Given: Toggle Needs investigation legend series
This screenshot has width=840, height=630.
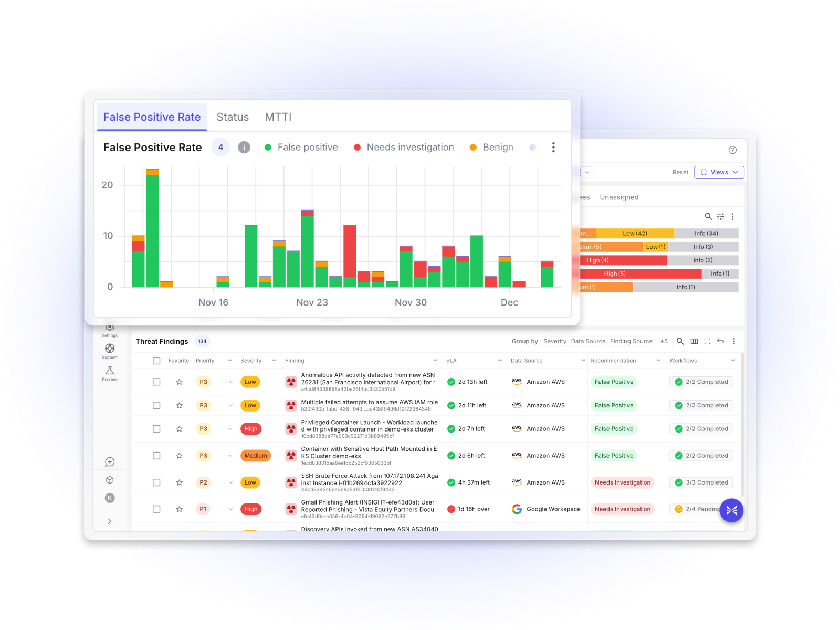Looking at the screenshot, I should pyautogui.click(x=404, y=148).
